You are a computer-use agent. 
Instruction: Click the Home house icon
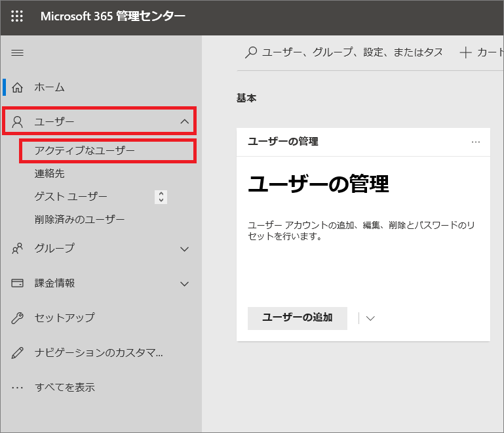pos(17,87)
